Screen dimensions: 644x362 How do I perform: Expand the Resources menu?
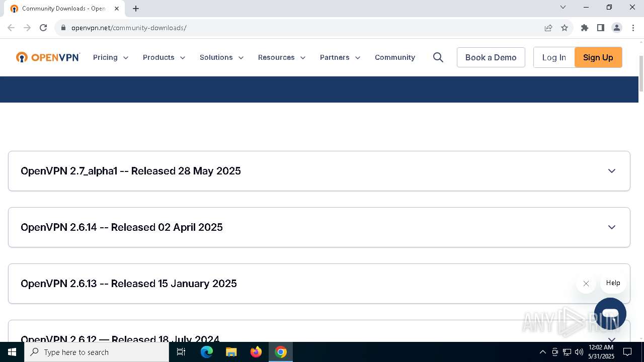point(282,57)
